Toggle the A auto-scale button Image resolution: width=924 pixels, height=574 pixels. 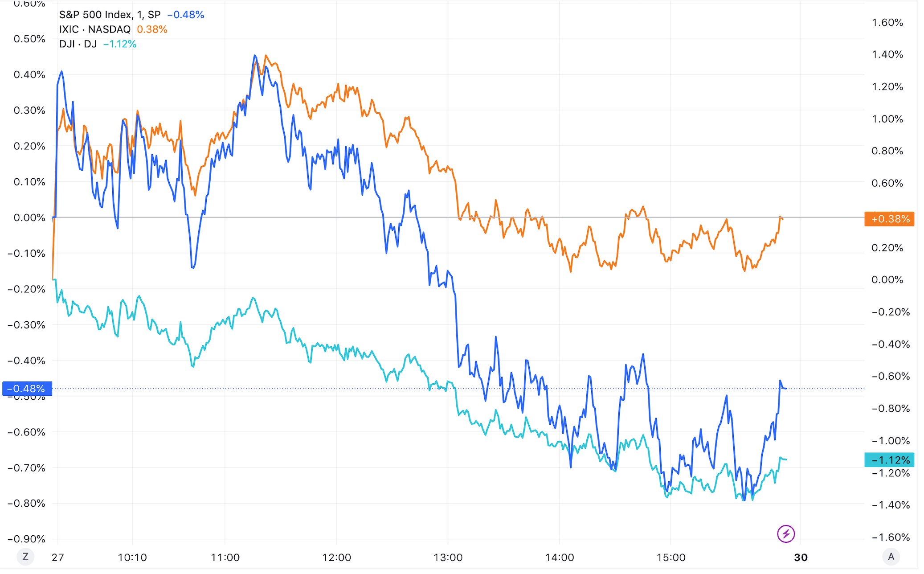click(891, 557)
